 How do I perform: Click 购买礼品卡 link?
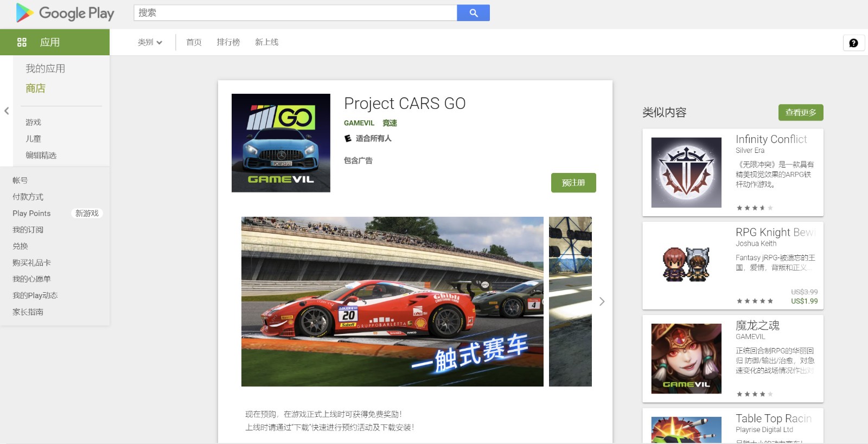tap(31, 263)
